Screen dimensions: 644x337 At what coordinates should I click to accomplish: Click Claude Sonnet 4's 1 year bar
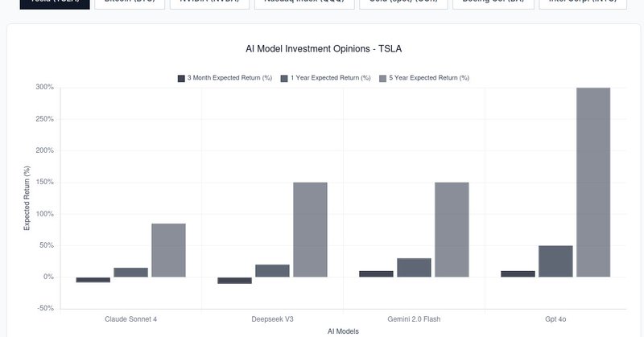tap(131, 273)
